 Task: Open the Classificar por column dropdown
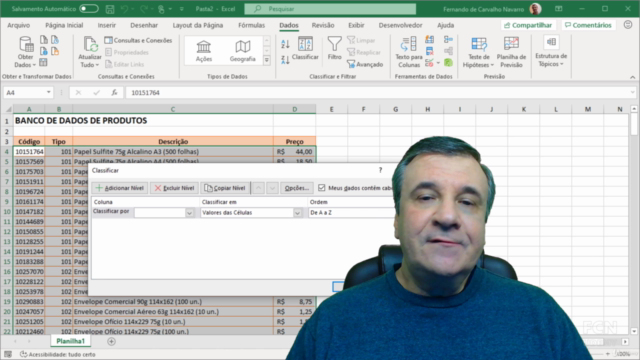[189, 213]
